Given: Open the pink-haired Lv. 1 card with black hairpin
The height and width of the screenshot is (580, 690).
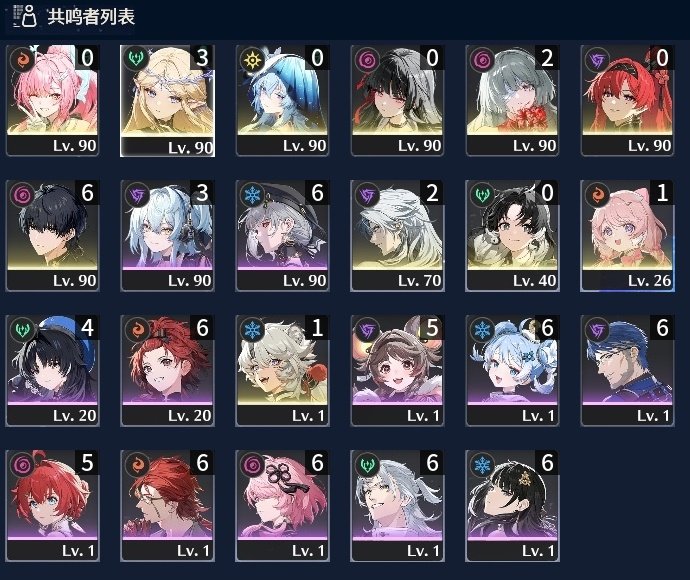Looking at the screenshot, I should (283, 506).
